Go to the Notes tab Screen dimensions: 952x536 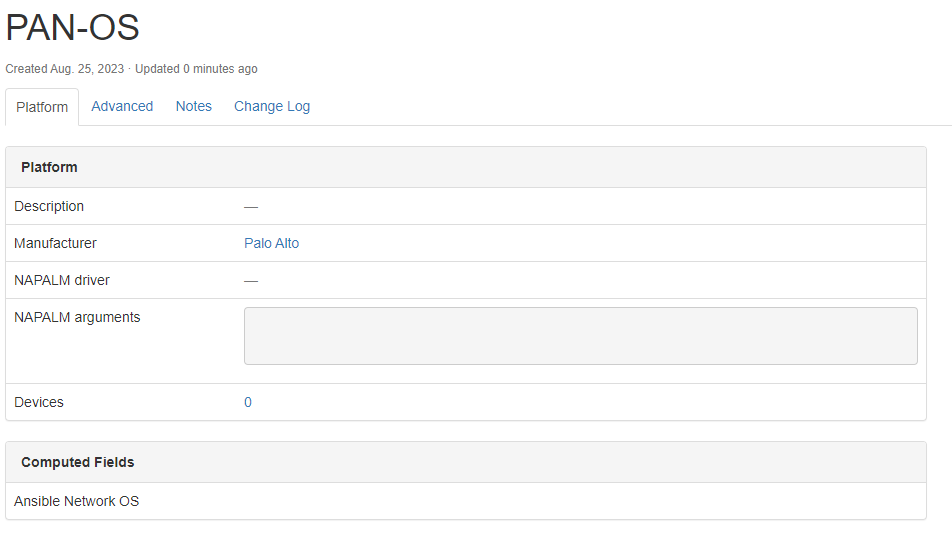[194, 106]
